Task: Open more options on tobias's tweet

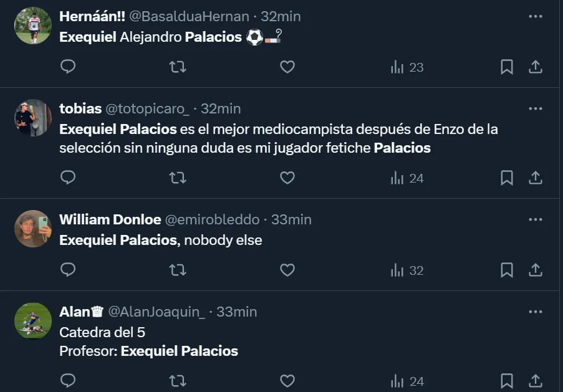Action: click(x=535, y=109)
